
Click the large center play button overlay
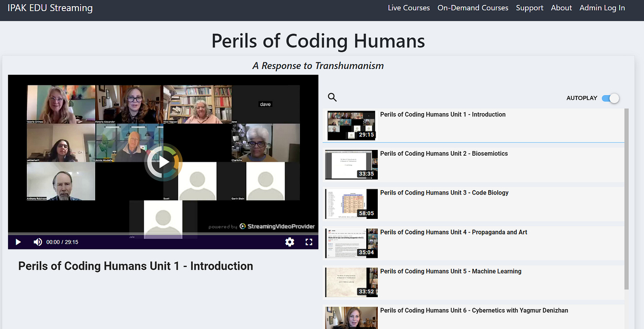164,162
